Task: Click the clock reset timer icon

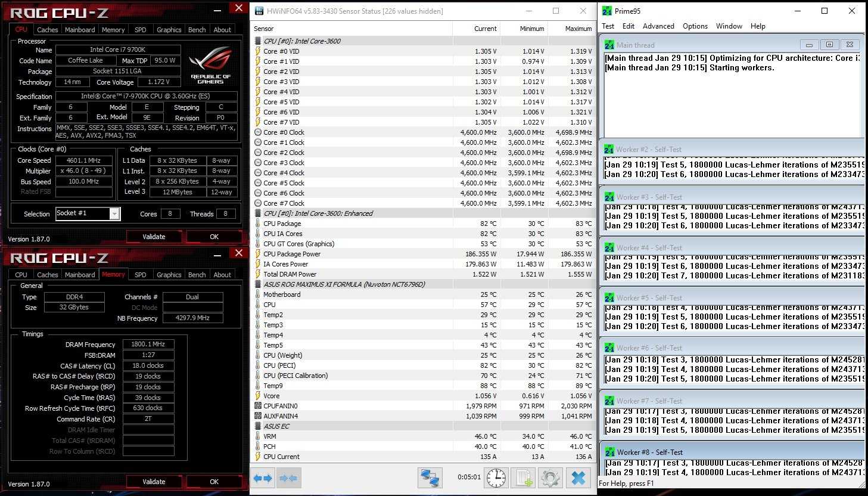Action: [496, 478]
